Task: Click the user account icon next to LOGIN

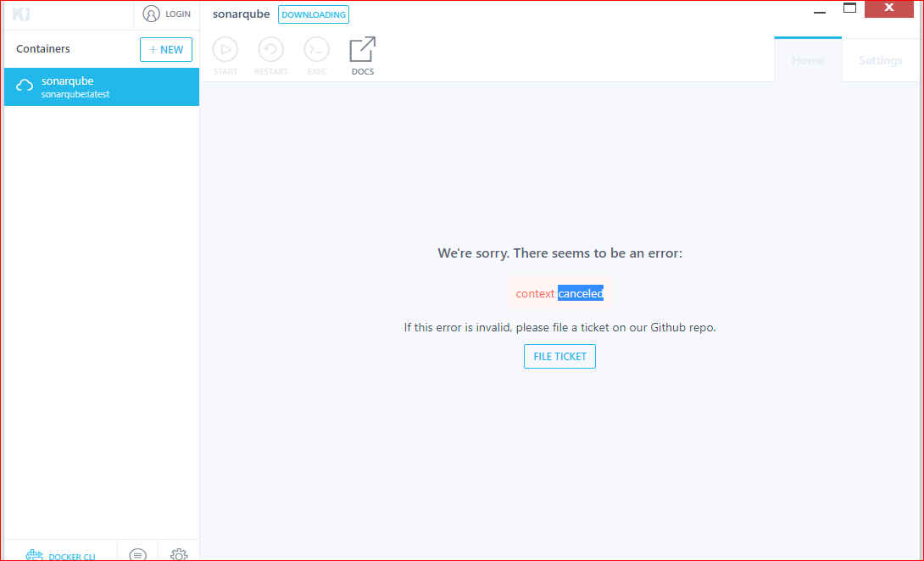Action: [149, 14]
